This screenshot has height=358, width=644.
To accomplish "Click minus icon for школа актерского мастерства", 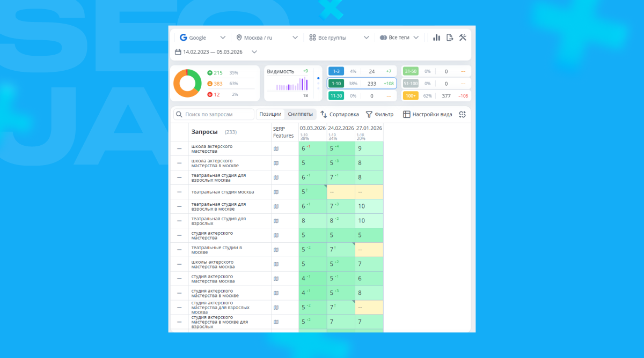I will [x=179, y=148].
